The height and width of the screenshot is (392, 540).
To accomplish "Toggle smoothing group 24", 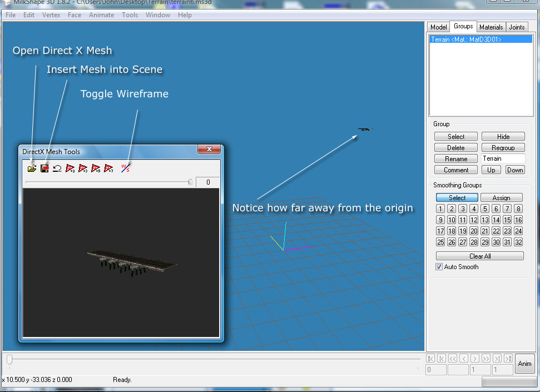I will pyautogui.click(x=518, y=231).
